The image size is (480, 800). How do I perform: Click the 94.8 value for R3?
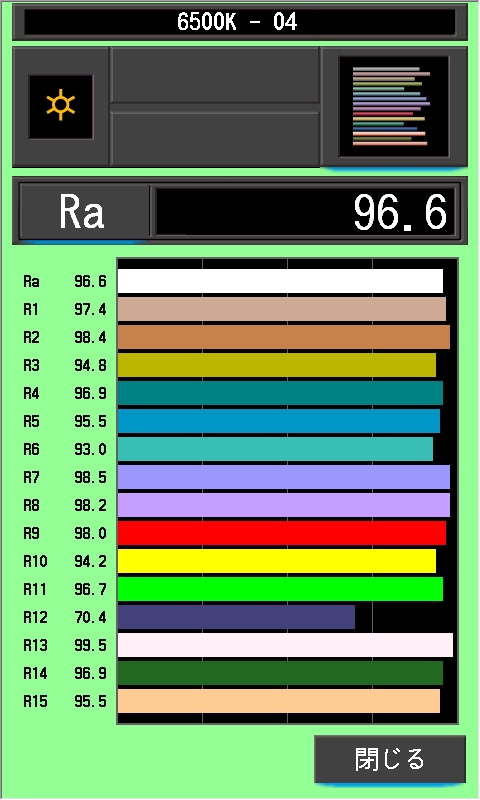coord(90,366)
